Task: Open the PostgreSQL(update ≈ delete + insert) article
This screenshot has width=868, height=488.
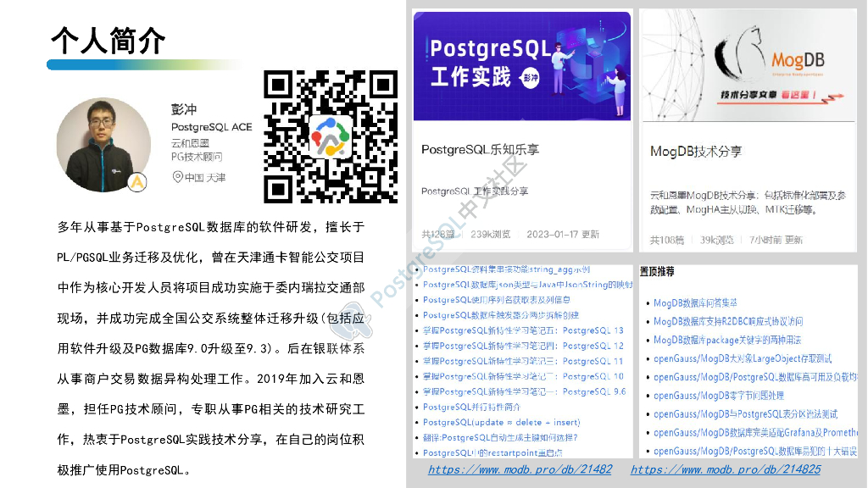Action: click(x=502, y=422)
